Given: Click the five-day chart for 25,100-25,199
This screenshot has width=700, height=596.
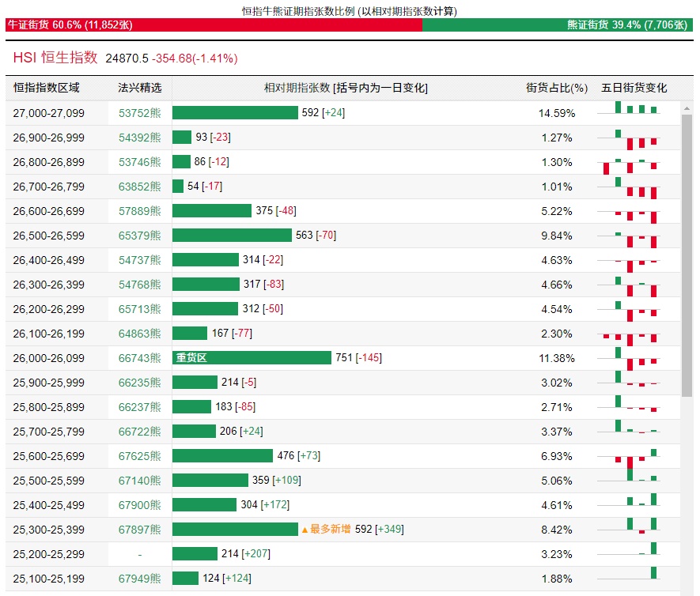Looking at the screenshot, I should pyautogui.click(x=629, y=573).
